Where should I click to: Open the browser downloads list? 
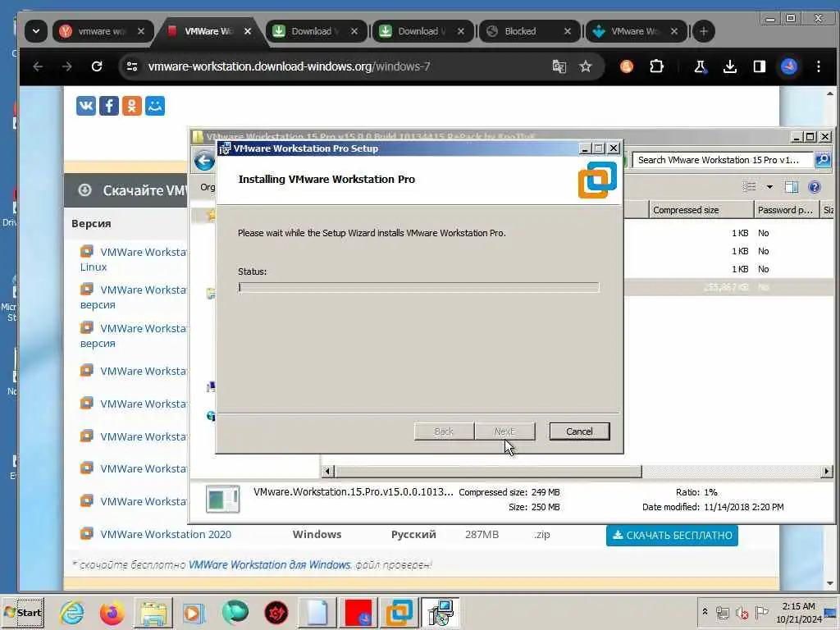coord(729,66)
